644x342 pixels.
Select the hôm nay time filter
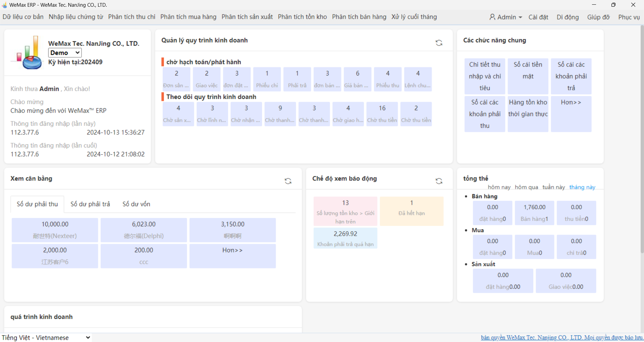(499, 187)
